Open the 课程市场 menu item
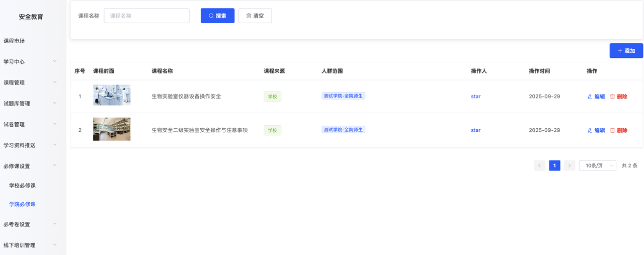Viewport: 644px width, 255px height. (x=14, y=41)
